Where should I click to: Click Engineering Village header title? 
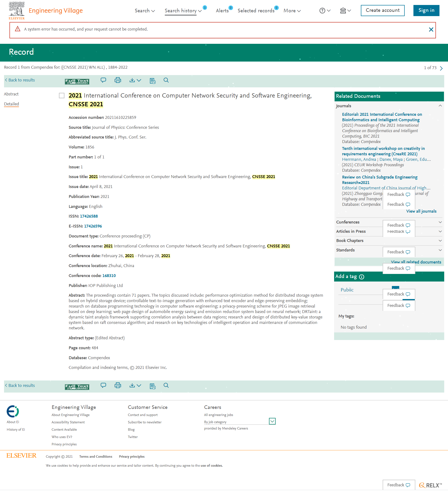click(x=56, y=10)
